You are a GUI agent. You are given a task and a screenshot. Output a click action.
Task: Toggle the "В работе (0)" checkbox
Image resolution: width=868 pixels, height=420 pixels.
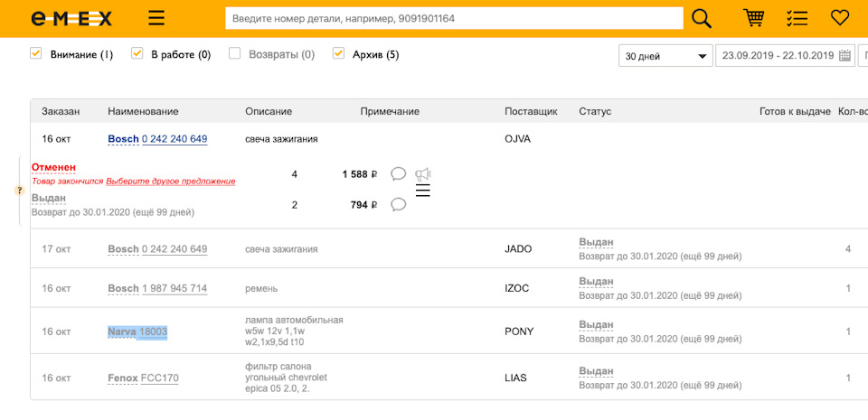(x=137, y=54)
